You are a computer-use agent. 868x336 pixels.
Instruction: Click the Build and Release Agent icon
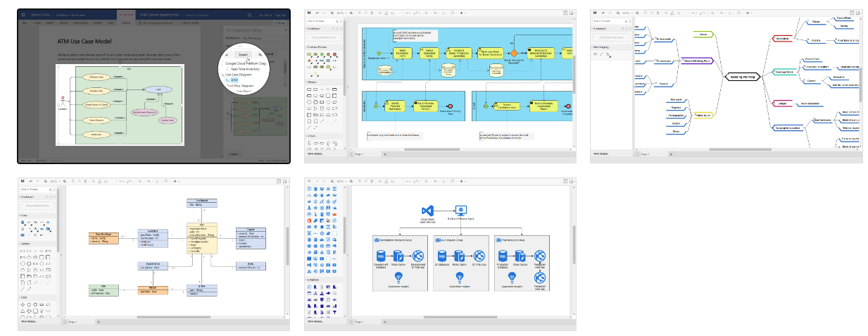pyautogui.click(x=461, y=210)
